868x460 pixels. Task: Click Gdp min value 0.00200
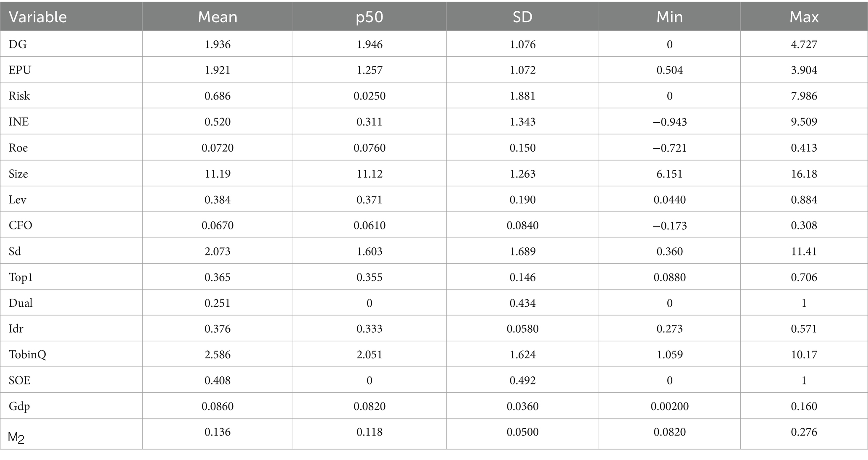(x=669, y=406)
